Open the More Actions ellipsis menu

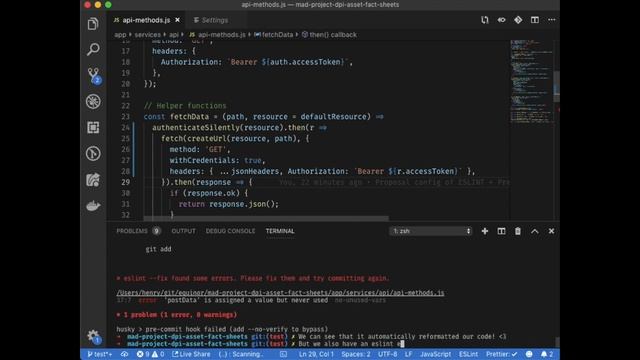coord(551,20)
